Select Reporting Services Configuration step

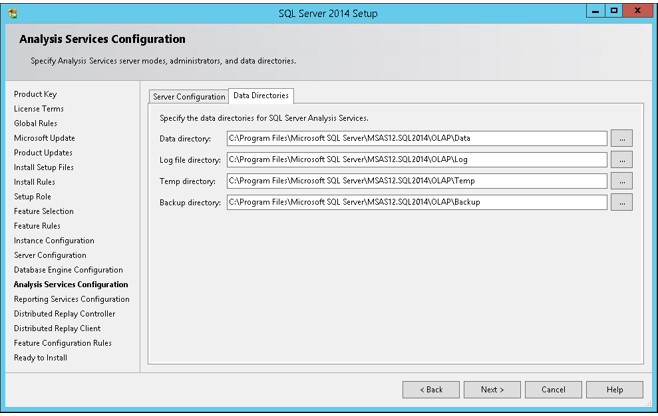72,299
